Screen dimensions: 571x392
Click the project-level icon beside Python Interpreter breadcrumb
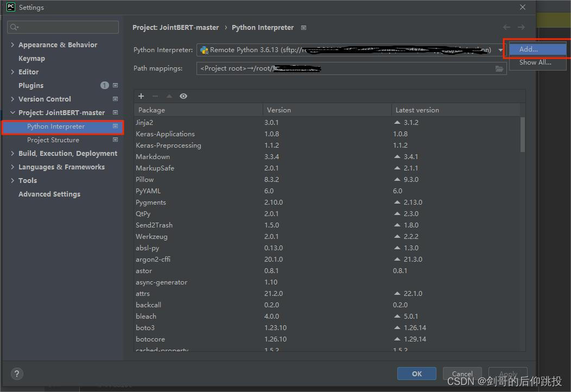click(304, 28)
